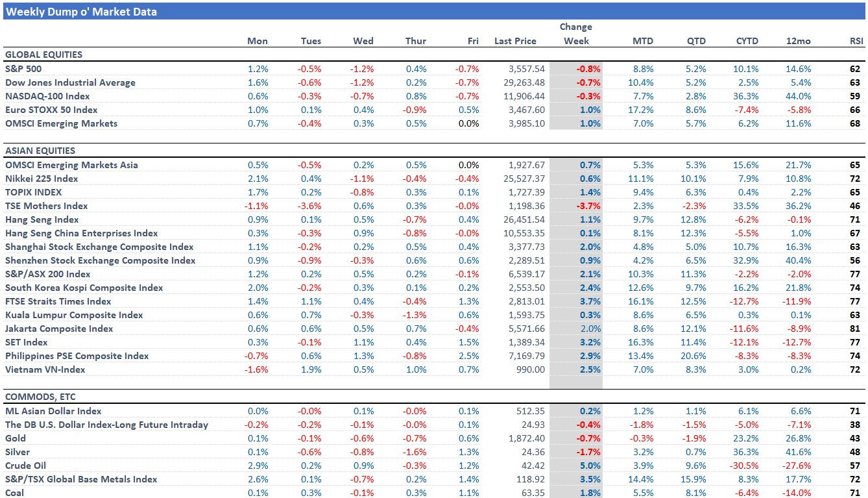Select NASDAQ-100 12mo value 44.0%
Viewport: 868px width, 498px height.
[x=798, y=96]
